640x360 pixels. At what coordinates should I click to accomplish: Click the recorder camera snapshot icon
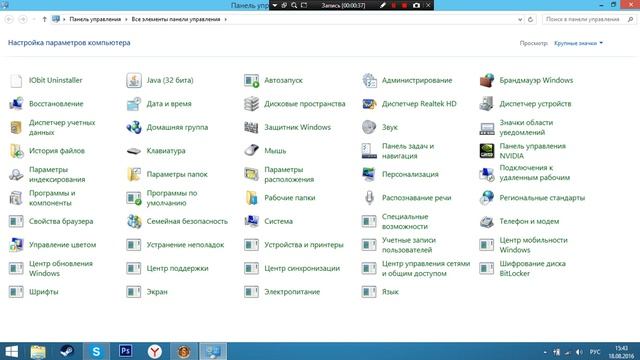[416, 5]
